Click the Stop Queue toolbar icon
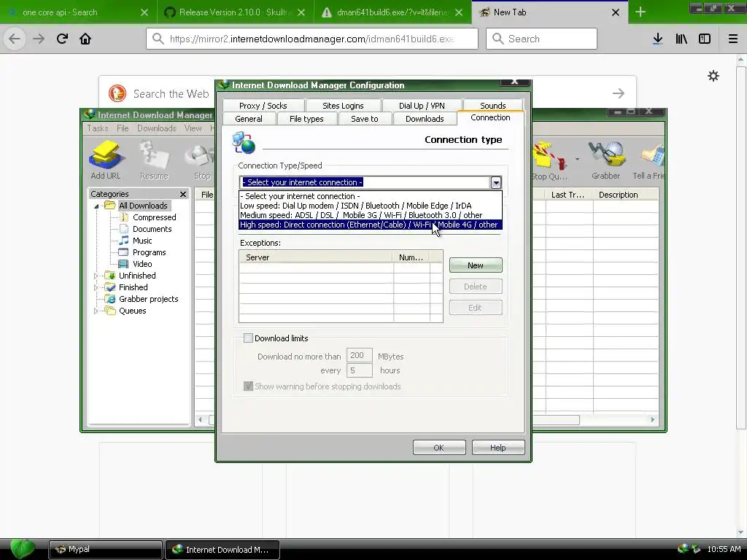The height and width of the screenshot is (560, 747). 550,160
